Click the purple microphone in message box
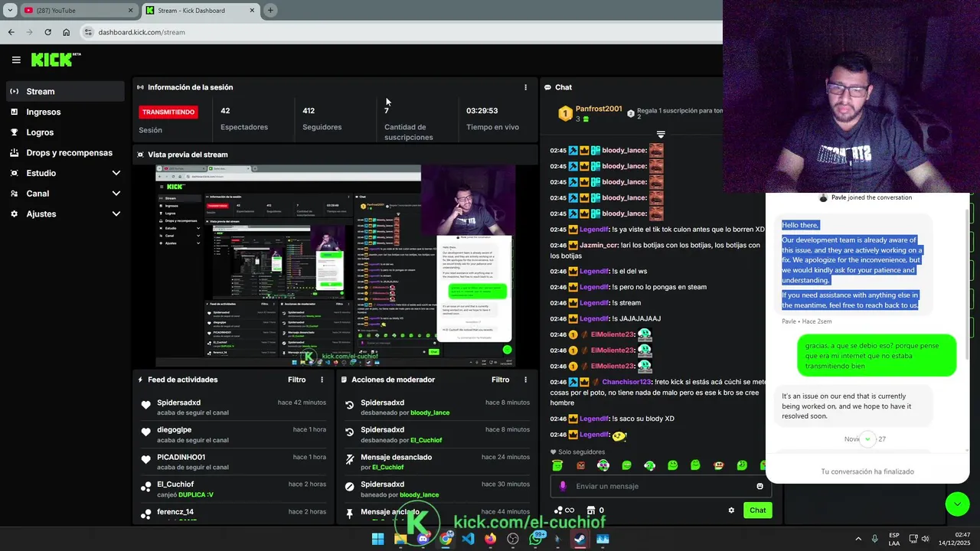This screenshot has height=551, width=980. tap(563, 486)
